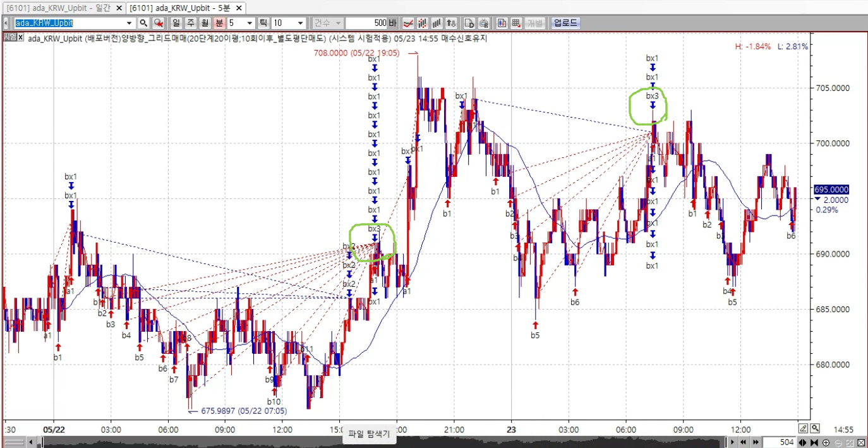Click the bar count field showing 500

(370, 23)
